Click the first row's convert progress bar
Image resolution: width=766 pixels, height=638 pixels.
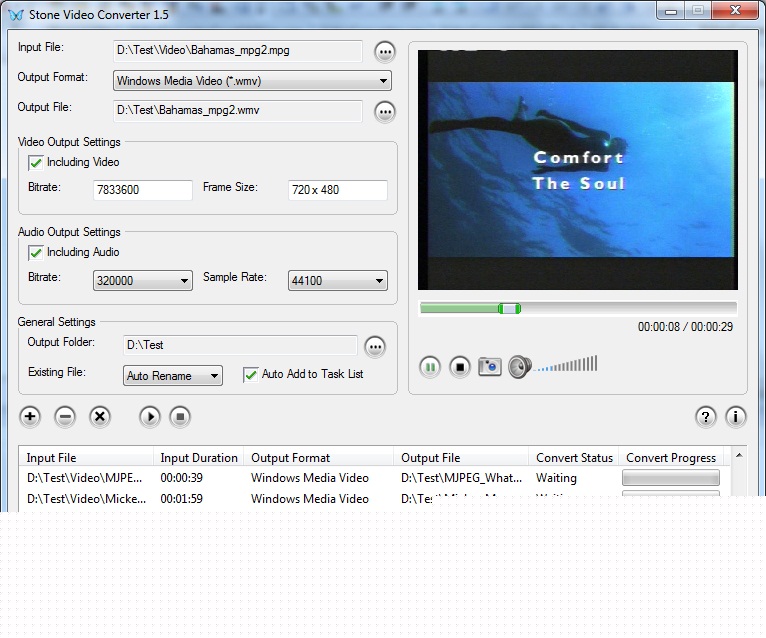pyautogui.click(x=671, y=478)
